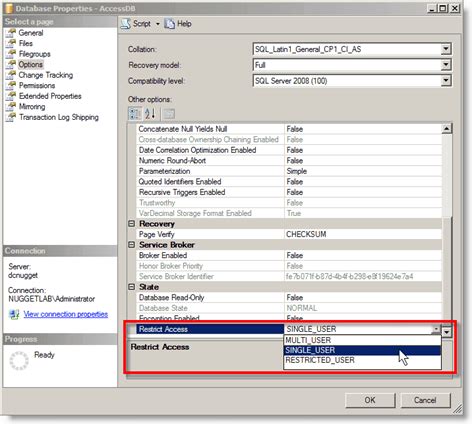Select Date Correlation Optimization Enabled row
The image size is (474, 426).
(289, 150)
